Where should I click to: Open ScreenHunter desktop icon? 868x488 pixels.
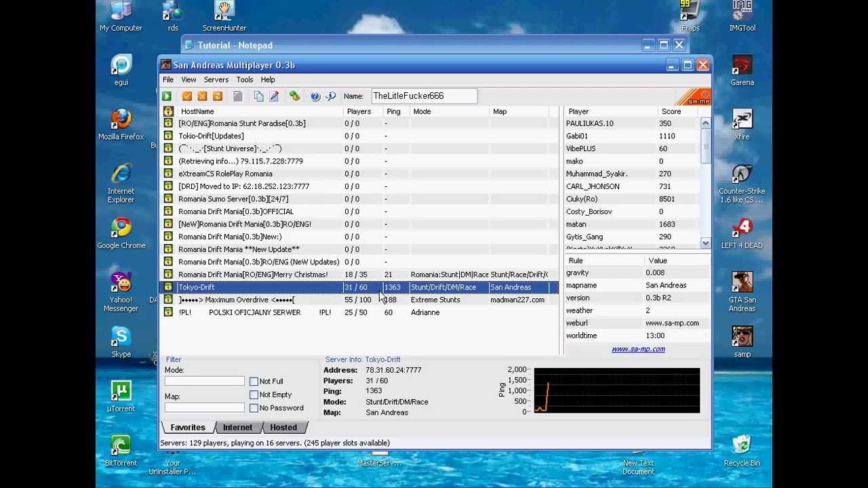tap(224, 16)
